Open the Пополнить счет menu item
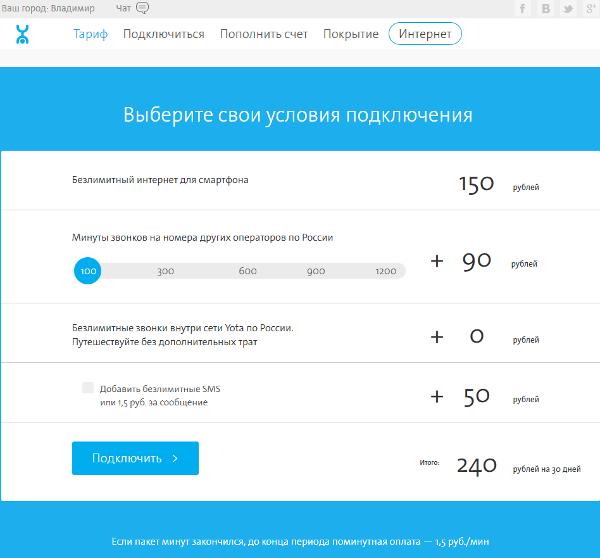The height and width of the screenshot is (558, 600). coord(264,34)
